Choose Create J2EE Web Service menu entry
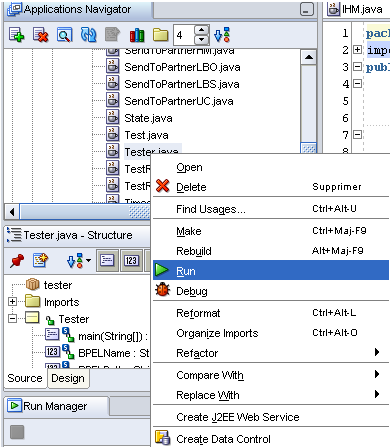390x447 pixels. 271,417
